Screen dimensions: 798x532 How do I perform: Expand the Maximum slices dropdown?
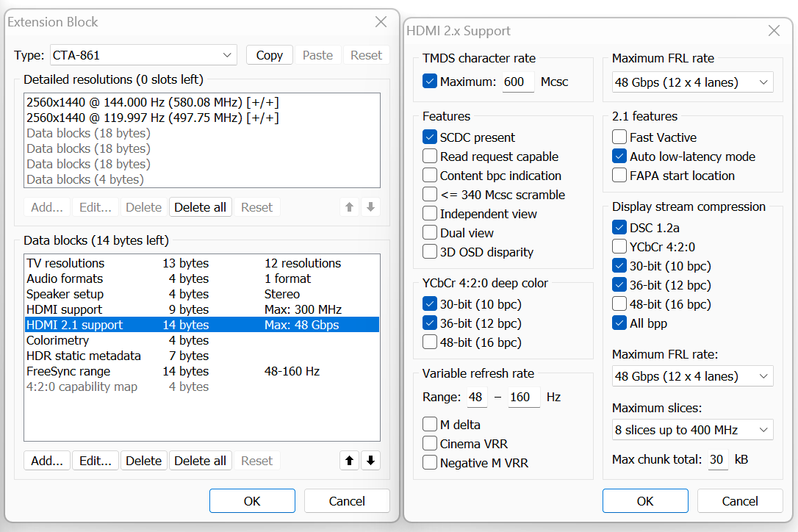tap(692, 430)
